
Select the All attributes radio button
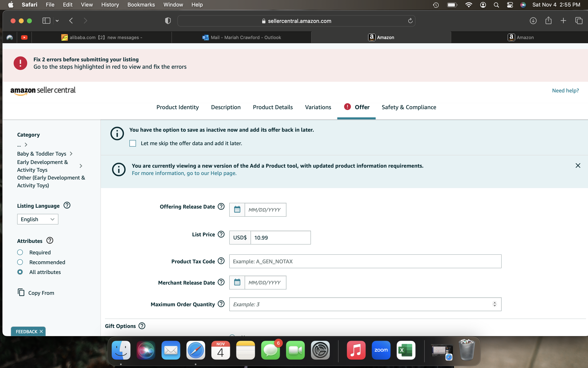pyautogui.click(x=20, y=272)
